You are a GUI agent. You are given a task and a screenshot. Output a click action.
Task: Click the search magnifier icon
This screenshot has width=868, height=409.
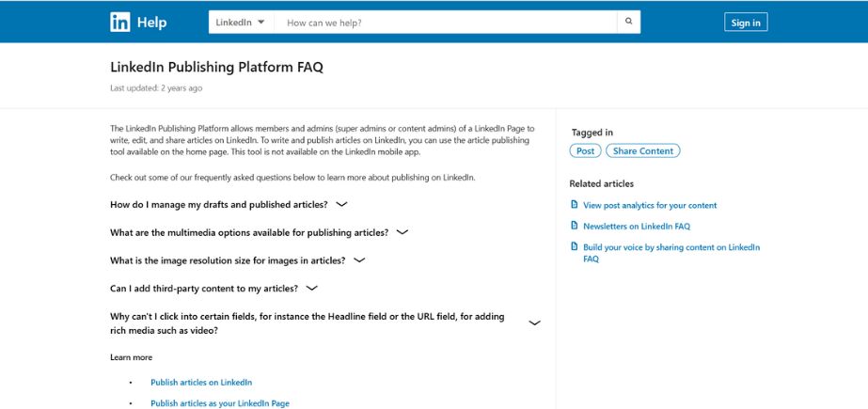click(x=628, y=23)
